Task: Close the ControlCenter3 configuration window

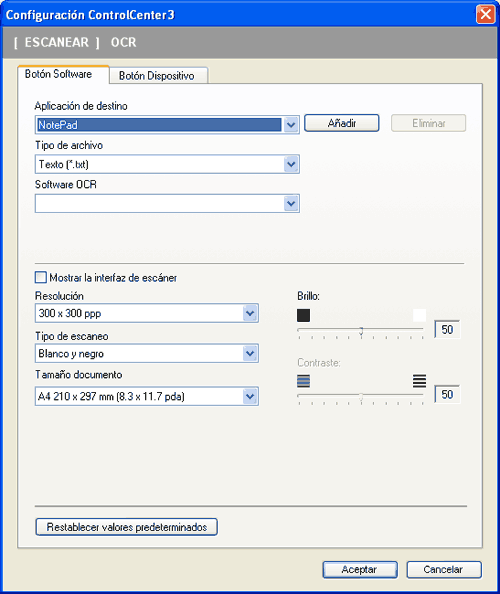Action: click(486, 15)
